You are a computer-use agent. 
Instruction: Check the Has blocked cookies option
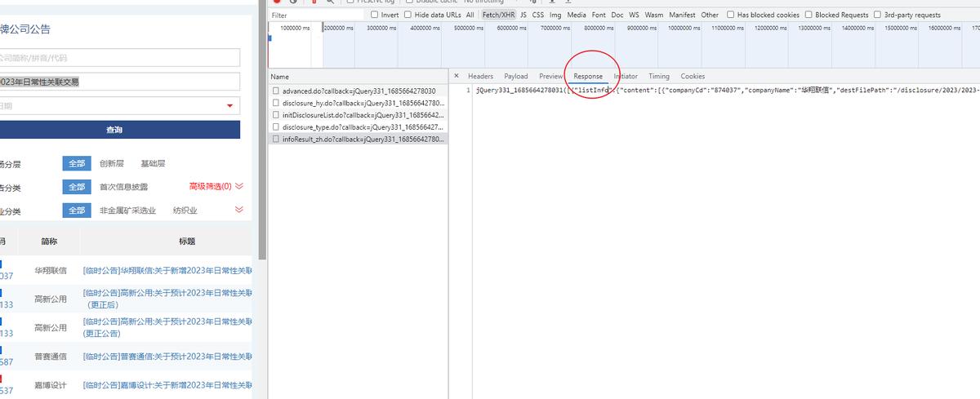[731, 15]
